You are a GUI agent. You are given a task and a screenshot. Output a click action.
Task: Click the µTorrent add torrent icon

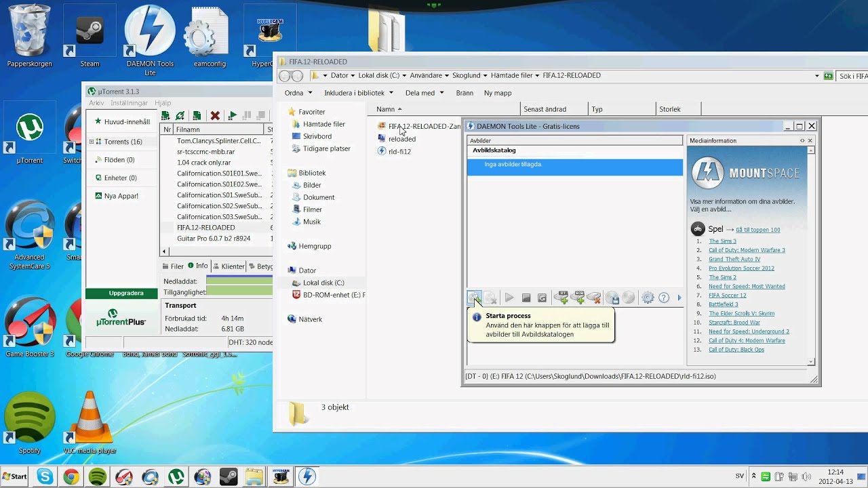click(165, 116)
